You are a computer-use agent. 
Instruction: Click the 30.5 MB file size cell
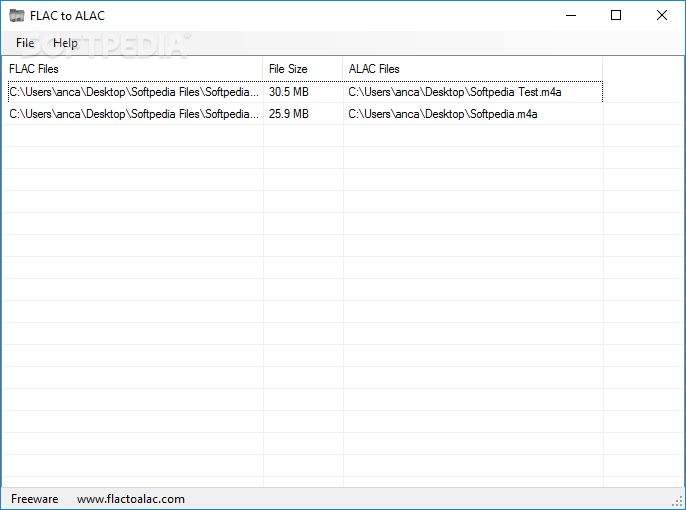coord(289,92)
